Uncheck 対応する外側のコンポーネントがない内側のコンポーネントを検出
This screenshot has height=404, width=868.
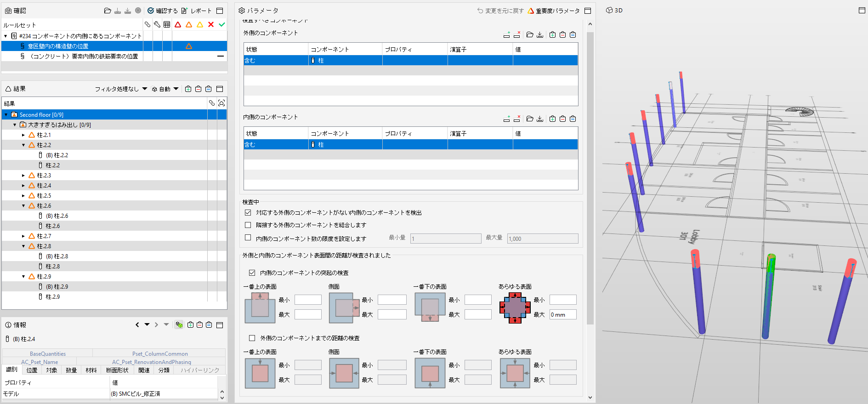[x=248, y=212]
